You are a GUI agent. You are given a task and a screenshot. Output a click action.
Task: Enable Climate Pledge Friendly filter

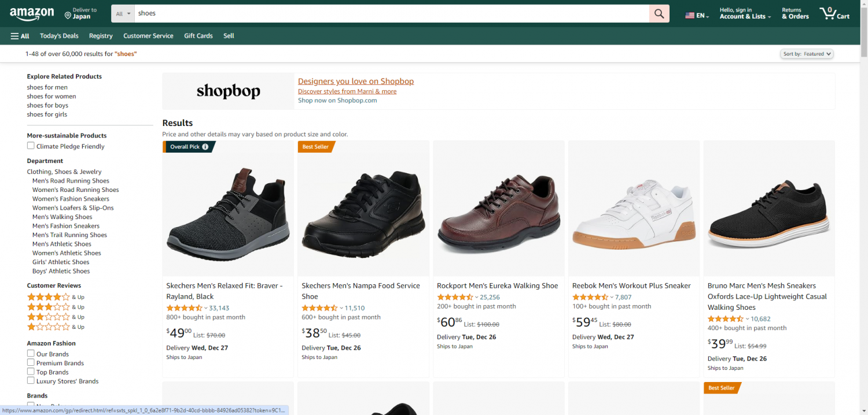click(x=31, y=146)
